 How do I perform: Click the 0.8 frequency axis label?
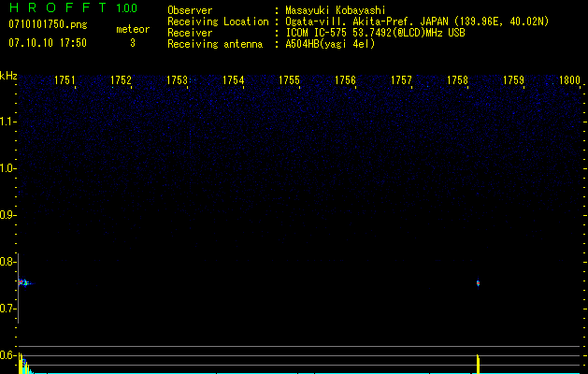coord(7,262)
